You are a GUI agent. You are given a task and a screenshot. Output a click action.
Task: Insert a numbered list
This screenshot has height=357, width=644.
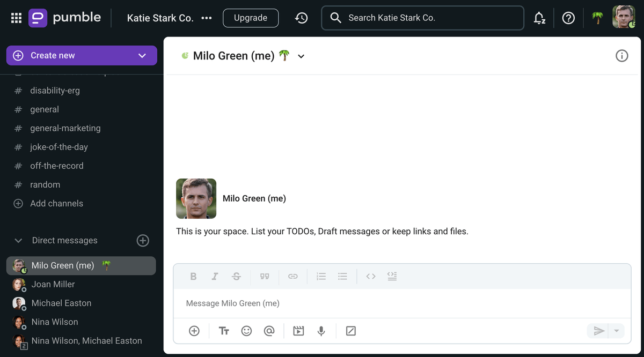(321, 277)
